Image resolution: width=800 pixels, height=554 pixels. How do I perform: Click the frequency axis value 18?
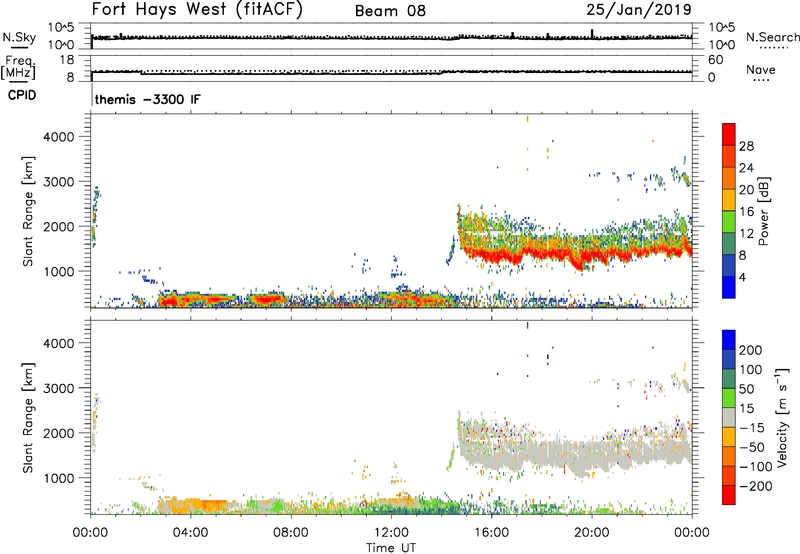pyautogui.click(x=67, y=60)
